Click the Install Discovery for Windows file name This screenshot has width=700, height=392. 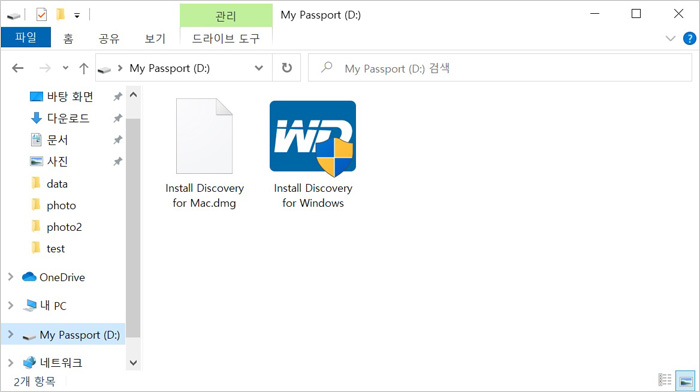coord(313,196)
